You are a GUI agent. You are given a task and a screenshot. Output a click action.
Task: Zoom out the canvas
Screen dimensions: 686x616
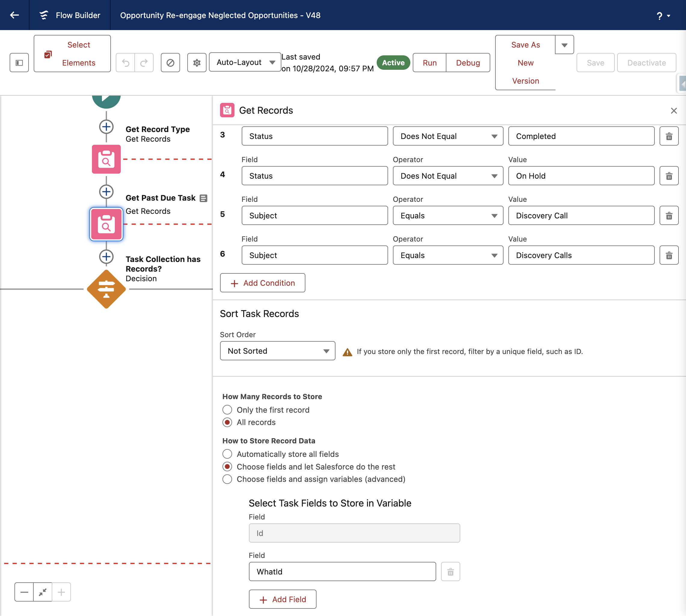tap(24, 592)
